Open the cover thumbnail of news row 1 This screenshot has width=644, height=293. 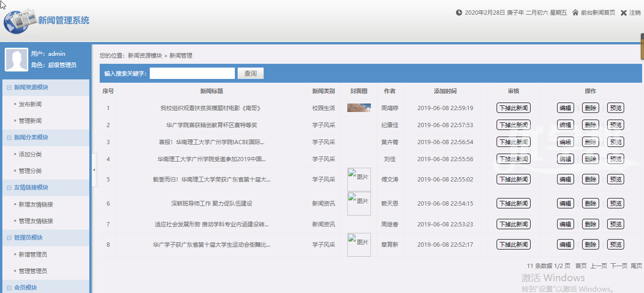coord(359,108)
